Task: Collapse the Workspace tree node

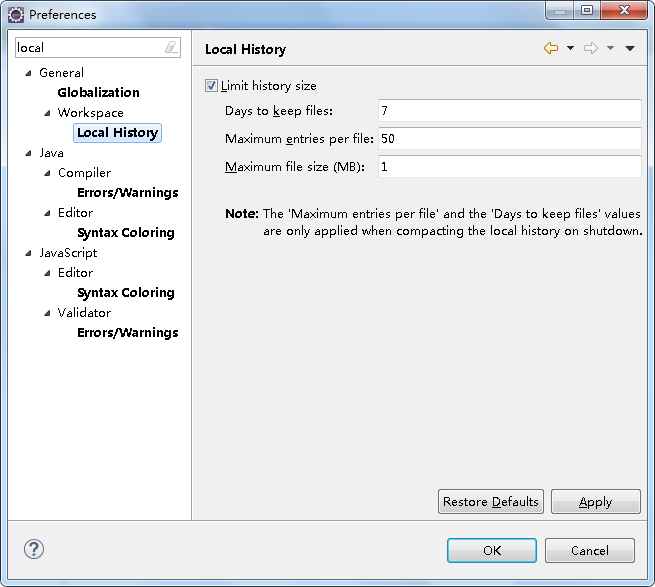Action: 48,113
